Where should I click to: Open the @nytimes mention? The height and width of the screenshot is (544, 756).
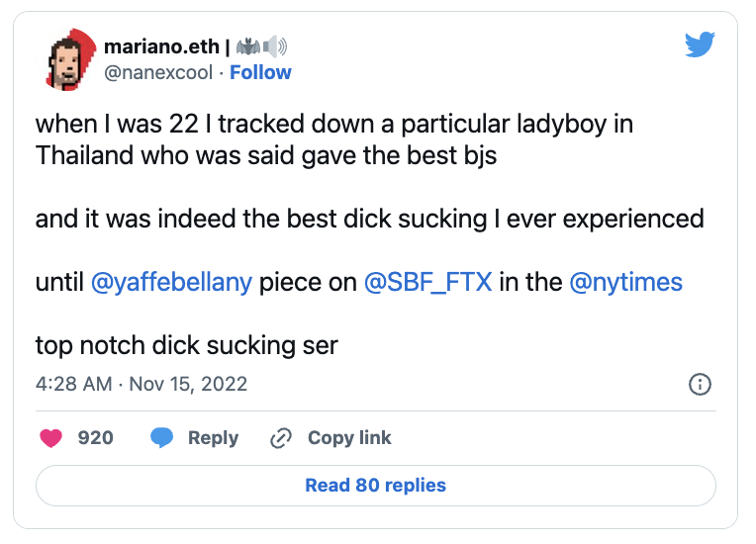point(625,282)
